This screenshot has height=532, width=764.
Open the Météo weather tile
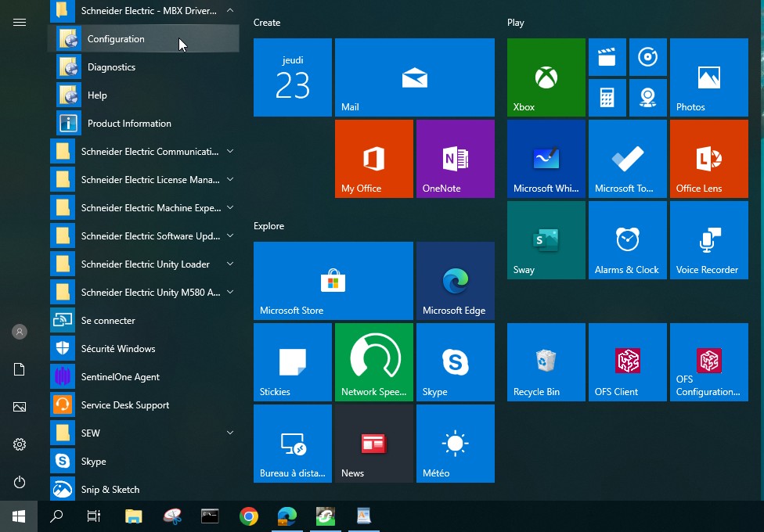tap(455, 444)
